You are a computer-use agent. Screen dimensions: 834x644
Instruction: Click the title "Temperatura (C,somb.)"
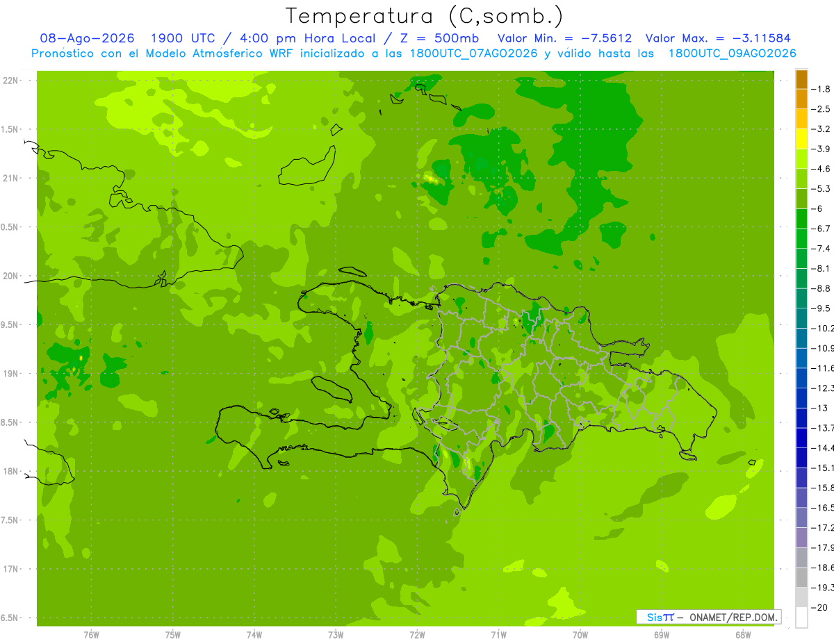pos(424,16)
